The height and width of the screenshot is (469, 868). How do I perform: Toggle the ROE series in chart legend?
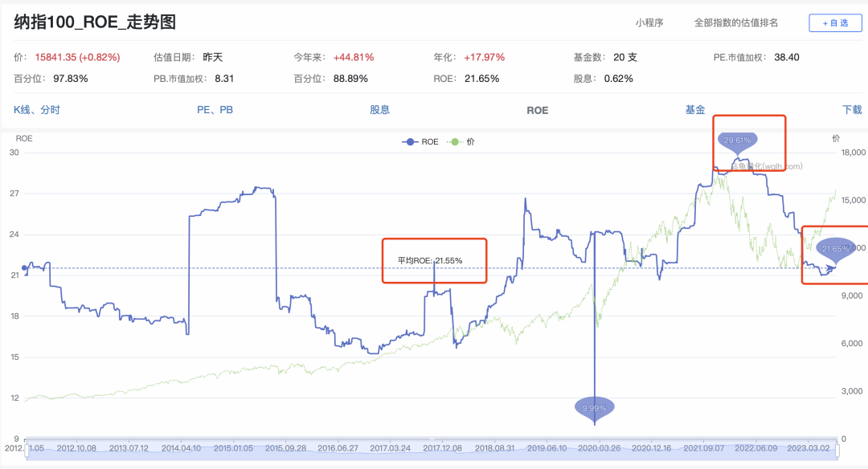pyautogui.click(x=420, y=141)
